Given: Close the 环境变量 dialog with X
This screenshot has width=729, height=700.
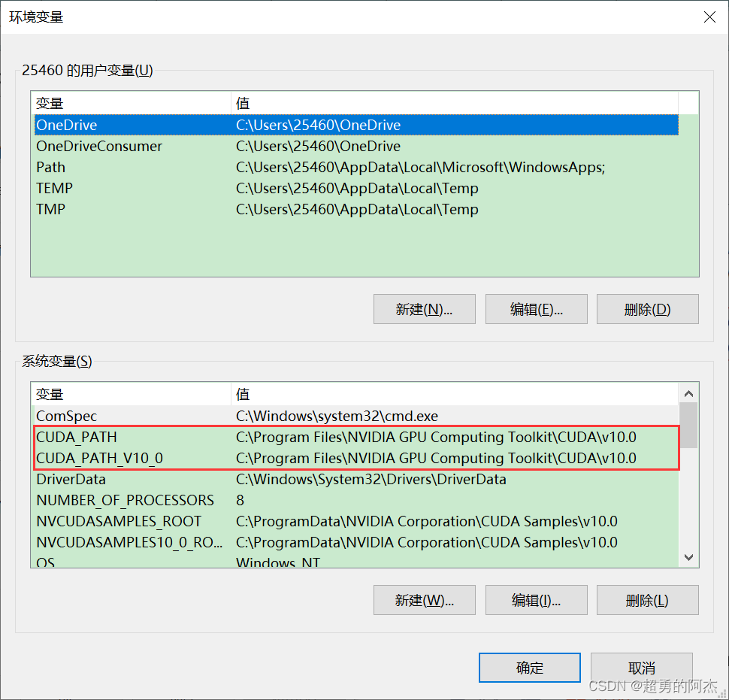Looking at the screenshot, I should 709,17.
